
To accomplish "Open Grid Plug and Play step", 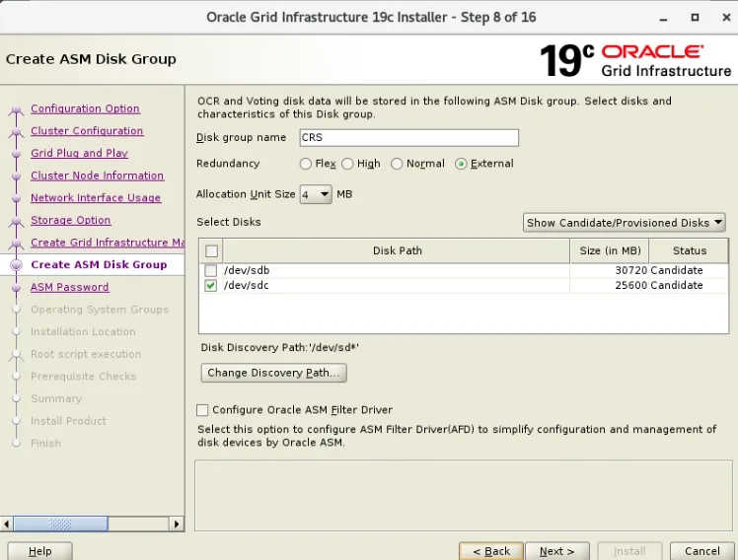I will pyautogui.click(x=80, y=153).
